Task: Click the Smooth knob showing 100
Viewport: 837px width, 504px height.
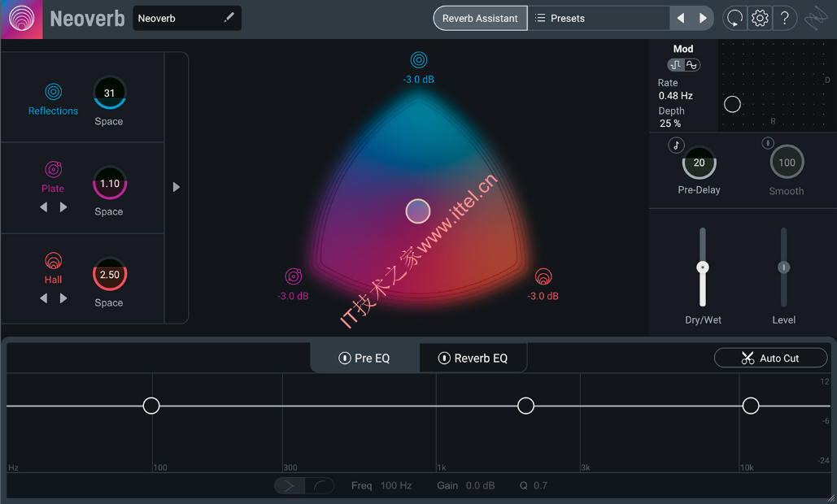Action: (787, 162)
